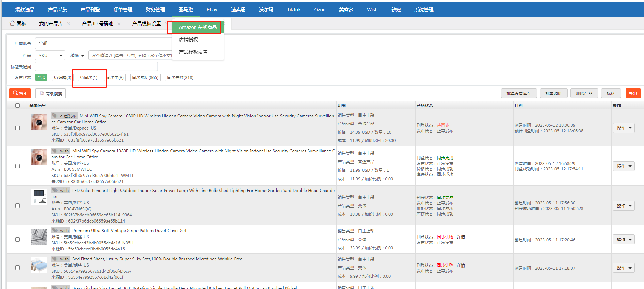Tick checkbox for LED Solar Pendant Light row
This screenshot has width=644, height=289.
(x=17, y=206)
